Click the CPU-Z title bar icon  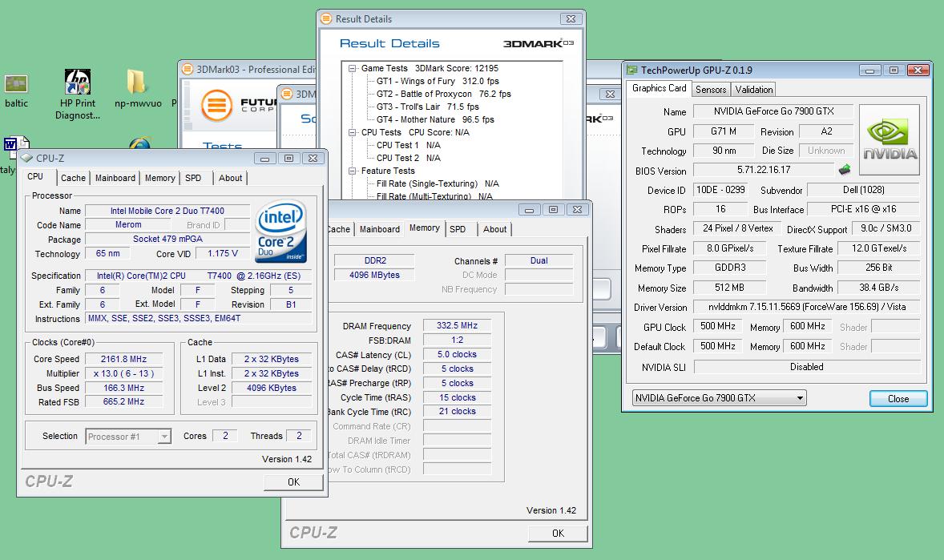tap(26, 158)
